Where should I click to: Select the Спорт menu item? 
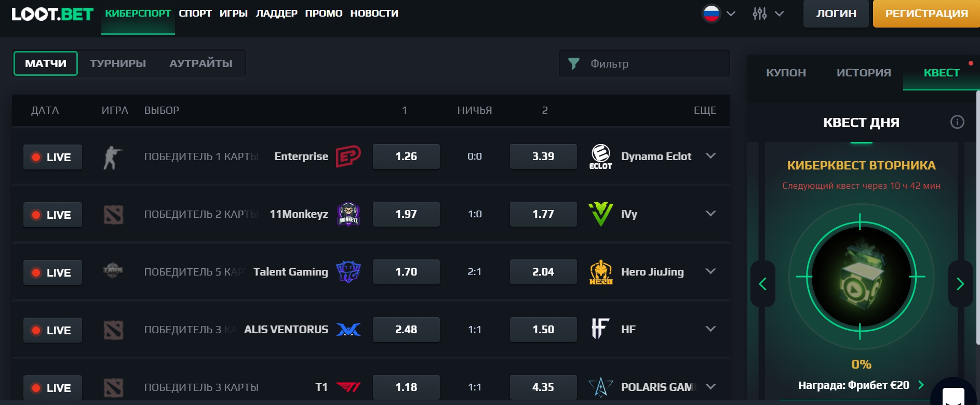195,14
